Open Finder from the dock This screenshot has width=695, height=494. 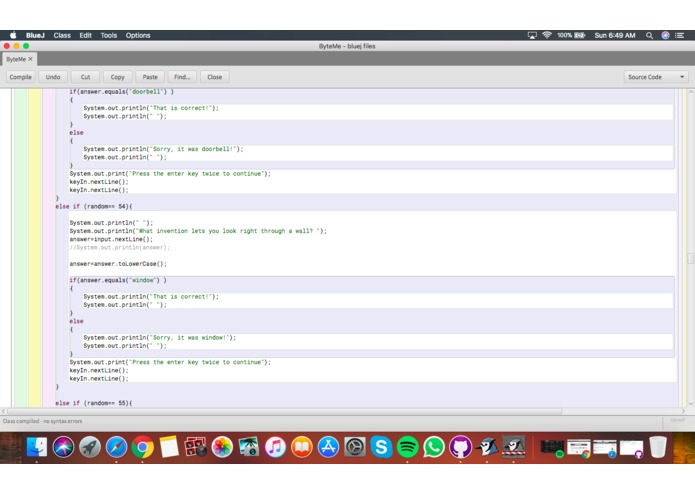click(37, 447)
